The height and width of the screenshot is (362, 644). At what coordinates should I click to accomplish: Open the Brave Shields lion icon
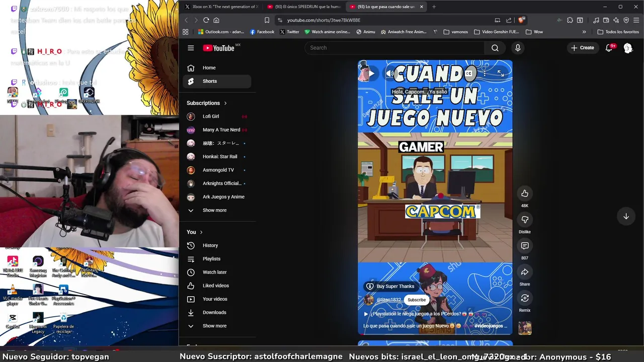521,20
